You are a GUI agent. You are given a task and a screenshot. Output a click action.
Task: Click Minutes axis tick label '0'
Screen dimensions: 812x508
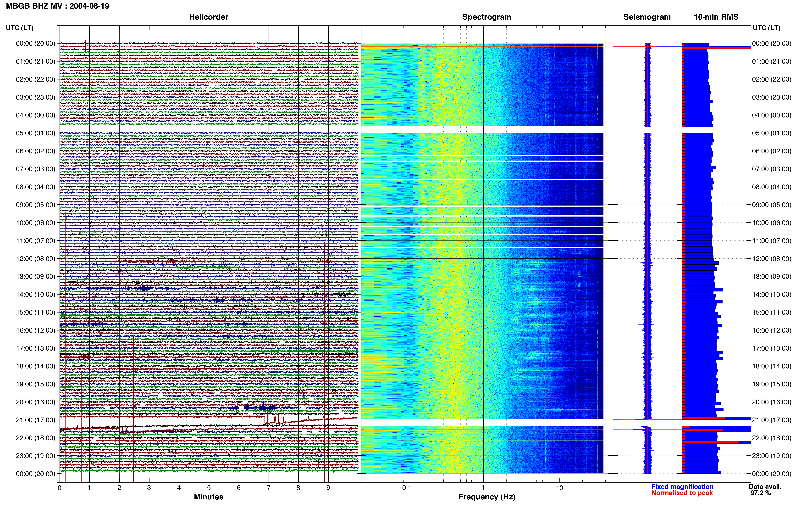[59, 488]
